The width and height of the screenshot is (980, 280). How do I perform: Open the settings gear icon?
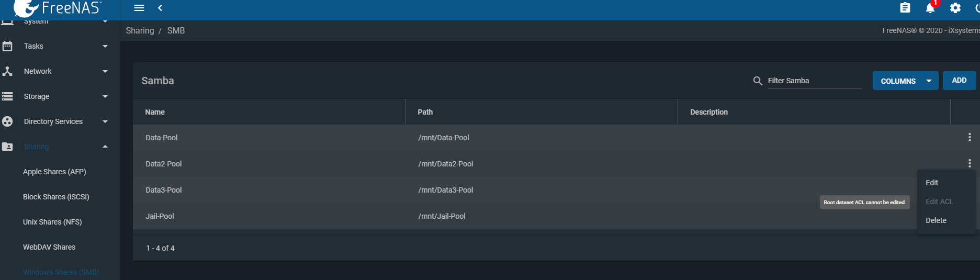[x=955, y=8]
